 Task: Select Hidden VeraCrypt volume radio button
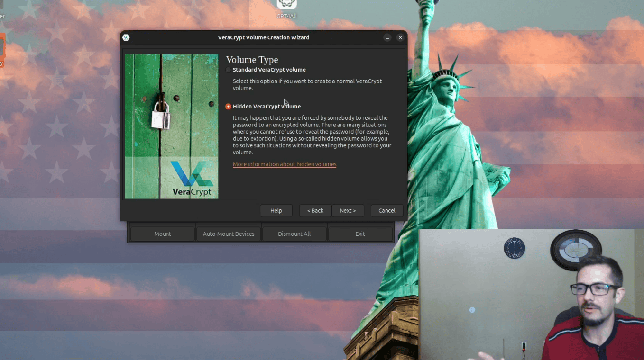pyautogui.click(x=228, y=107)
